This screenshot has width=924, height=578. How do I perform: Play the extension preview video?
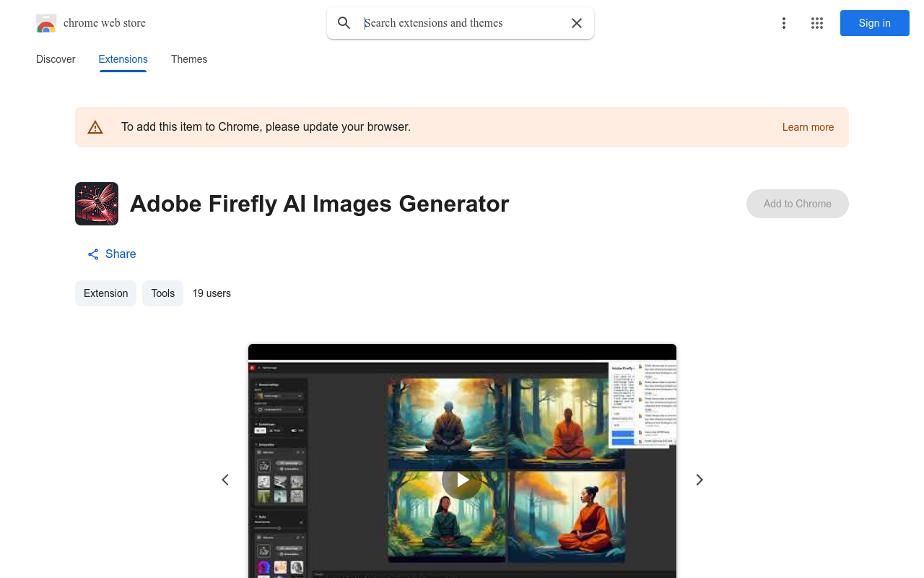[x=462, y=480]
